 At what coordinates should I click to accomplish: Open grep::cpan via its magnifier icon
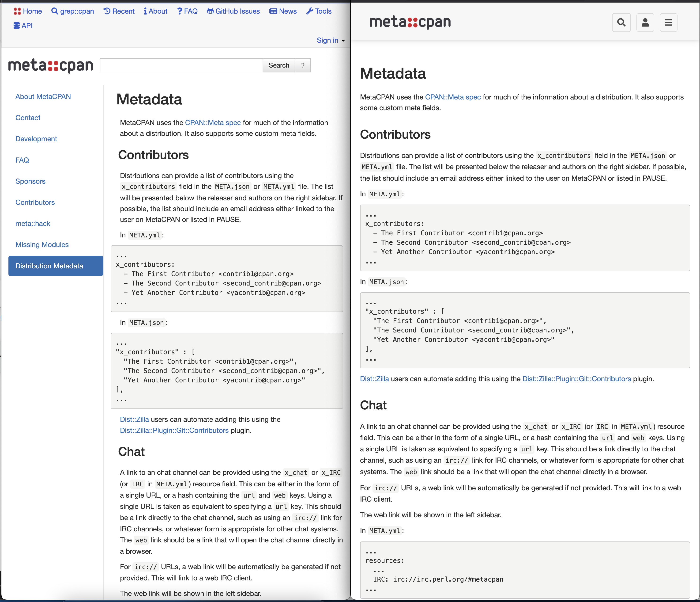point(55,11)
